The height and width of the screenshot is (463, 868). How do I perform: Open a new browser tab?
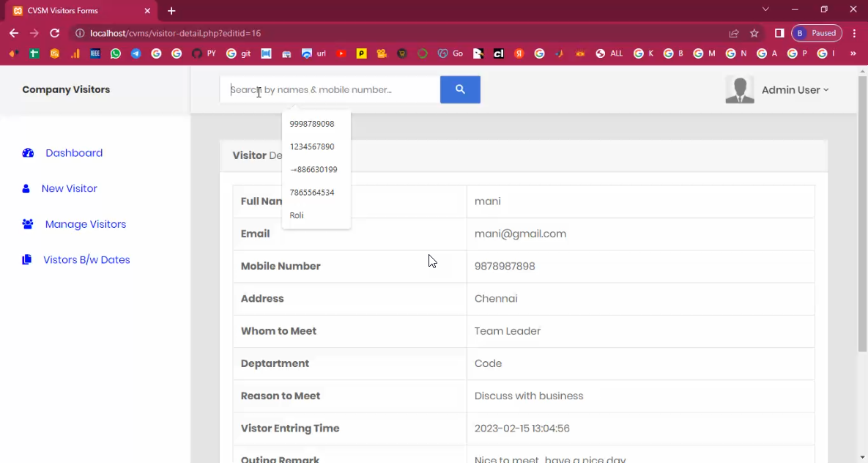(171, 11)
